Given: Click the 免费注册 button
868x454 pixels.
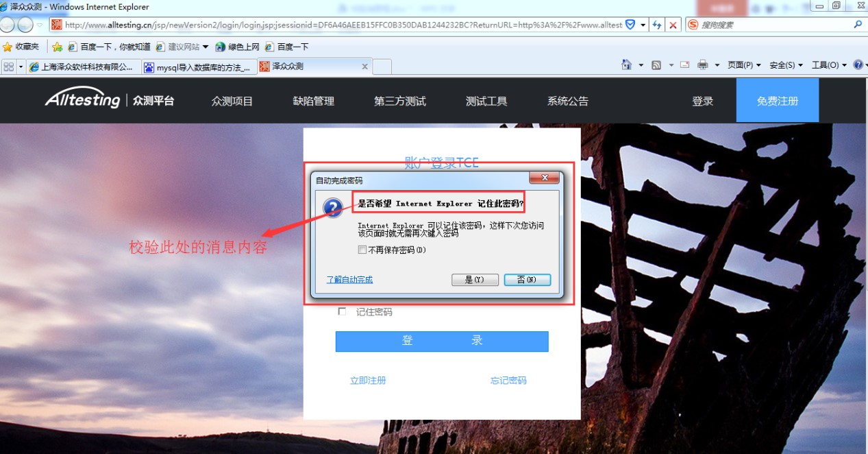Looking at the screenshot, I should [x=778, y=100].
